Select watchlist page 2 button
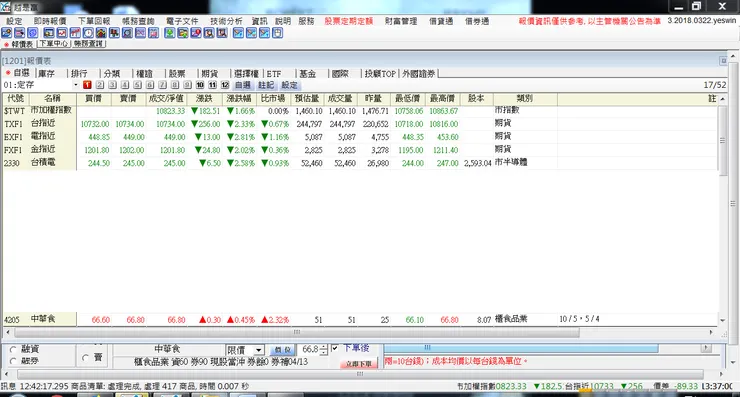Viewport: 740px width, 397px height. pos(100,85)
